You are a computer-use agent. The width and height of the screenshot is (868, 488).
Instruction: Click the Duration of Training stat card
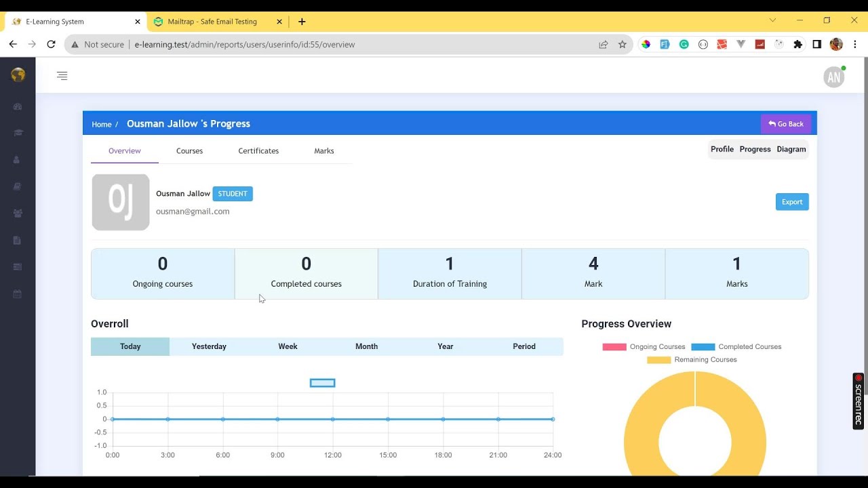pos(450,274)
